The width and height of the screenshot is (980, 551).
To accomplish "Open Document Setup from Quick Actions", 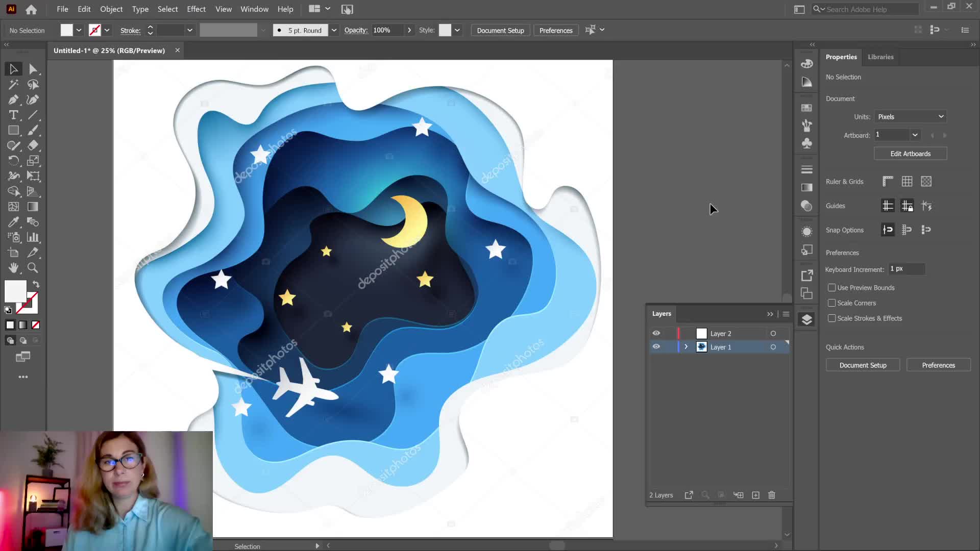I will click(x=863, y=365).
